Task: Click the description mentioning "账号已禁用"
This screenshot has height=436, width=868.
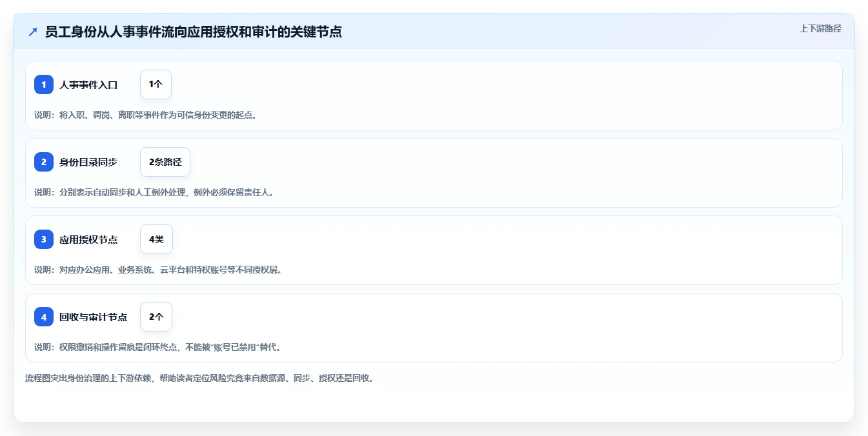Action: tap(157, 347)
